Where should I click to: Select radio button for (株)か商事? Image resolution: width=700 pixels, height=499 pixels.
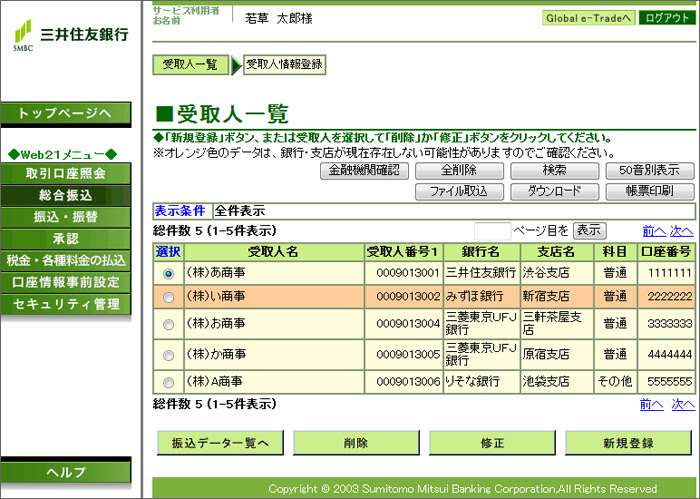point(168,355)
